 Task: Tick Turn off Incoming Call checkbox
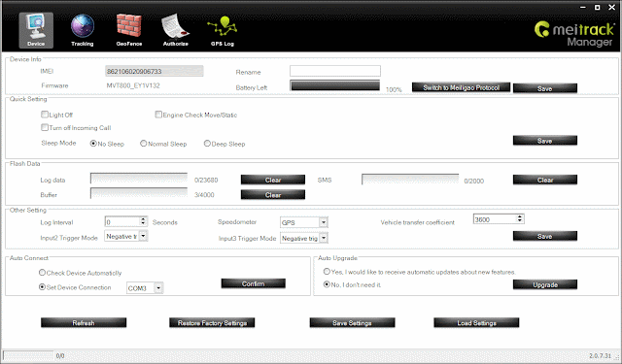click(45, 127)
